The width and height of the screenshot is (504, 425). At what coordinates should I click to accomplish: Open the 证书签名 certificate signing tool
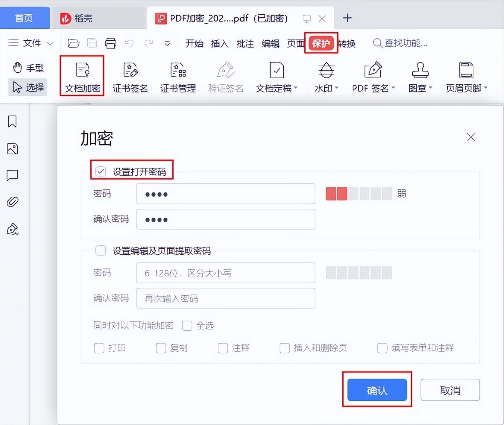pyautogui.click(x=130, y=77)
